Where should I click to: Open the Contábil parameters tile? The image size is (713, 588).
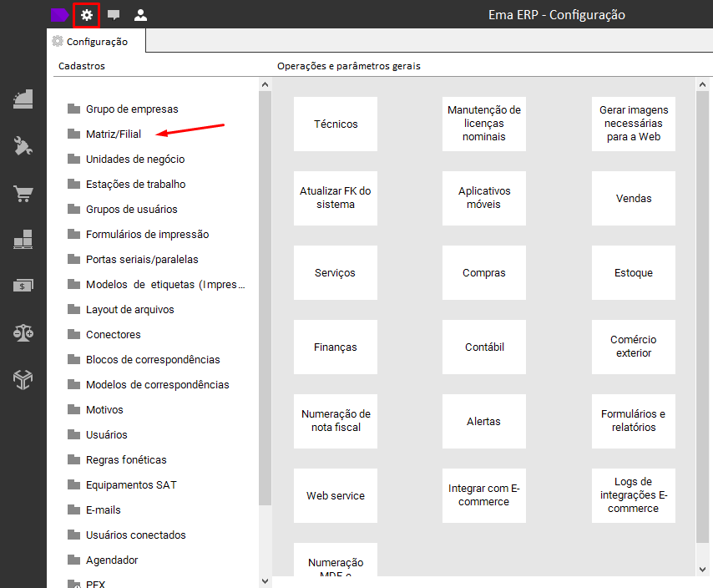click(x=484, y=347)
